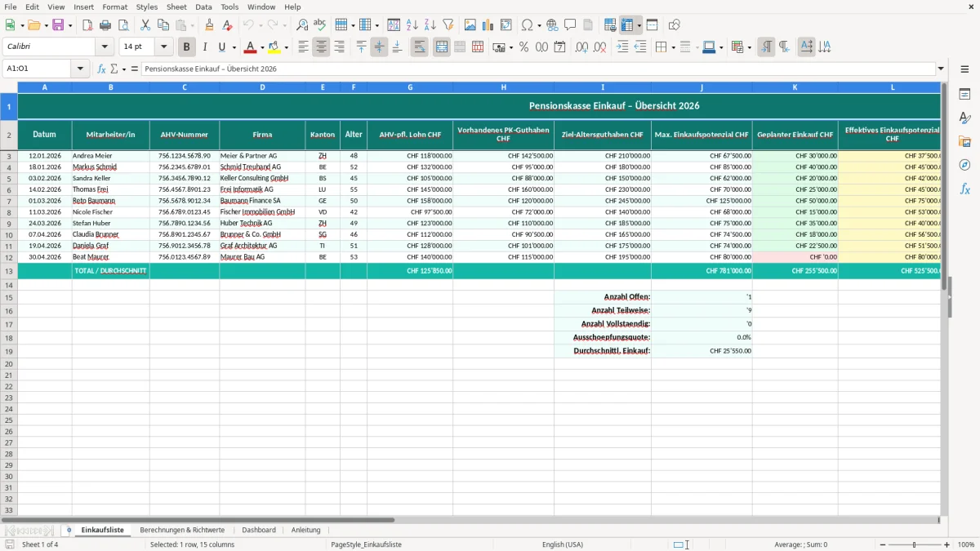
Task: Click the formula input line
Action: point(537,69)
